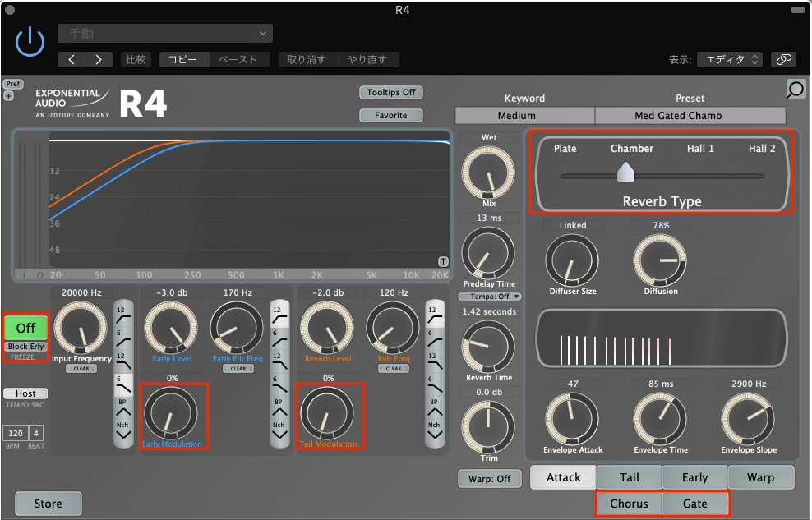Select 6 dB low-pass shape for Rvb filter
Screen dimensions: 812x520
435,384
